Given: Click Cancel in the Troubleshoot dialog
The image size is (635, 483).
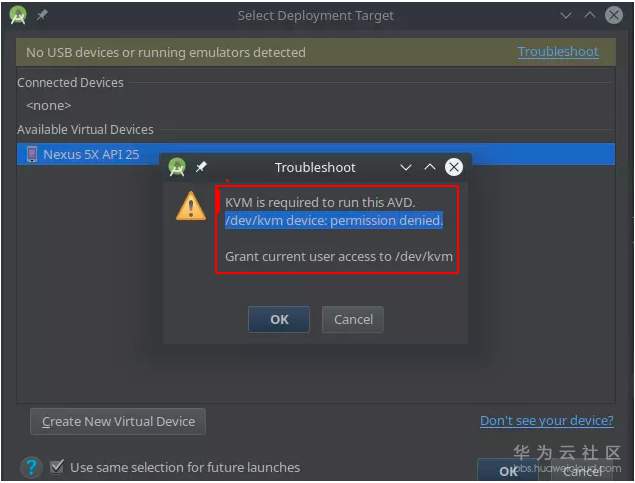Looking at the screenshot, I should pyautogui.click(x=353, y=319).
